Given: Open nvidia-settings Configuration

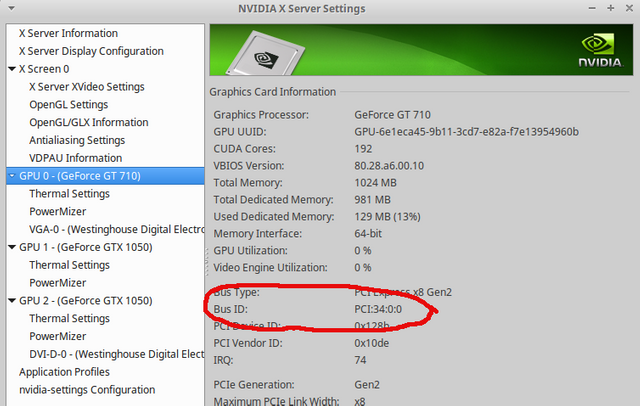Looking at the screenshot, I should click(x=87, y=390).
